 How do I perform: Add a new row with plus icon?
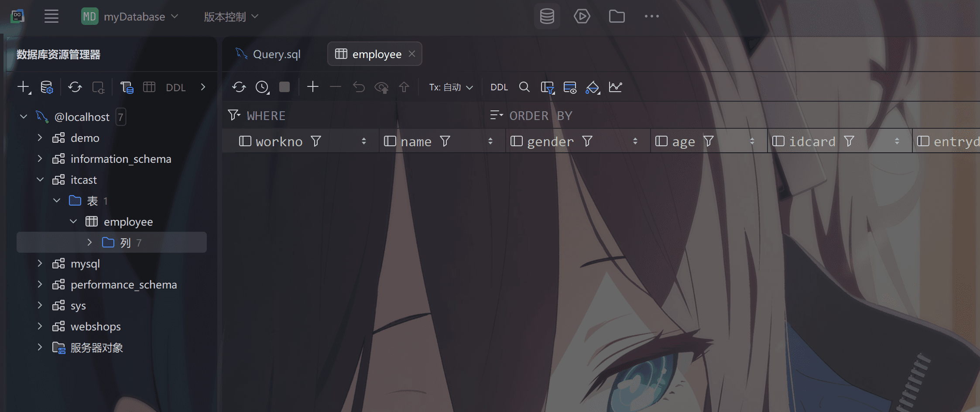[x=312, y=87]
